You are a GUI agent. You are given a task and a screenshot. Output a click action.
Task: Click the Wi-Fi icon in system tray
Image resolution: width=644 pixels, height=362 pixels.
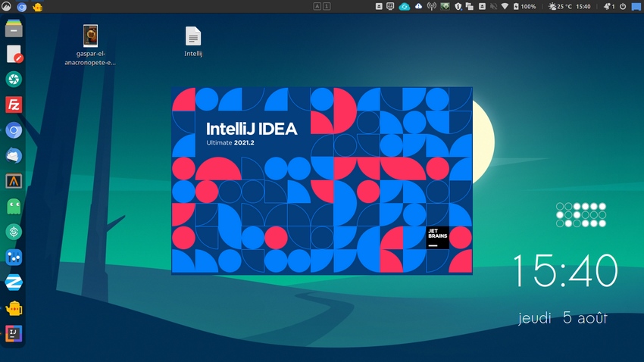tap(505, 7)
